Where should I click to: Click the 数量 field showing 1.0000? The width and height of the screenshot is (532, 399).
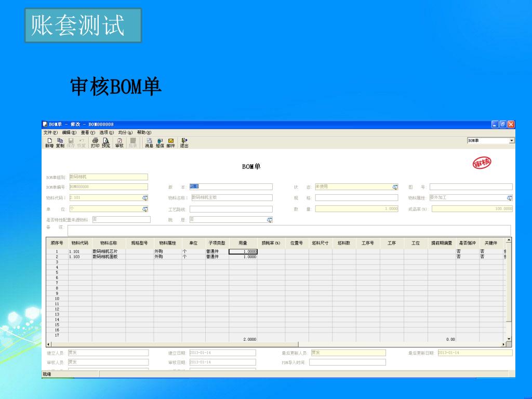click(x=356, y=209)
